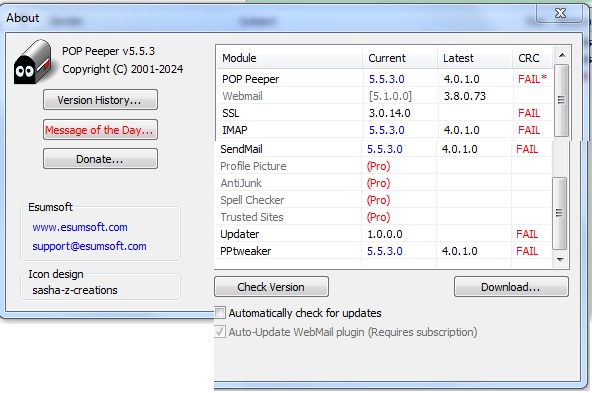Click the Download button

click(x=511, y=287)
